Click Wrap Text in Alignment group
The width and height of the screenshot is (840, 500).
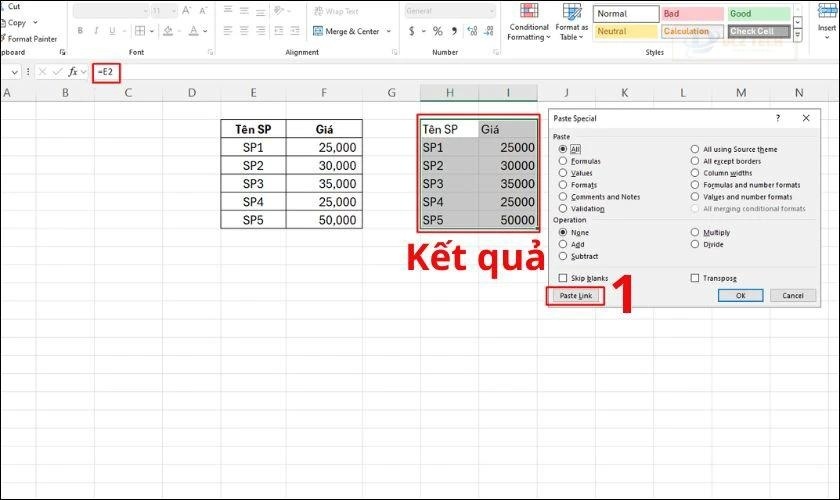[x=336, y=11]
